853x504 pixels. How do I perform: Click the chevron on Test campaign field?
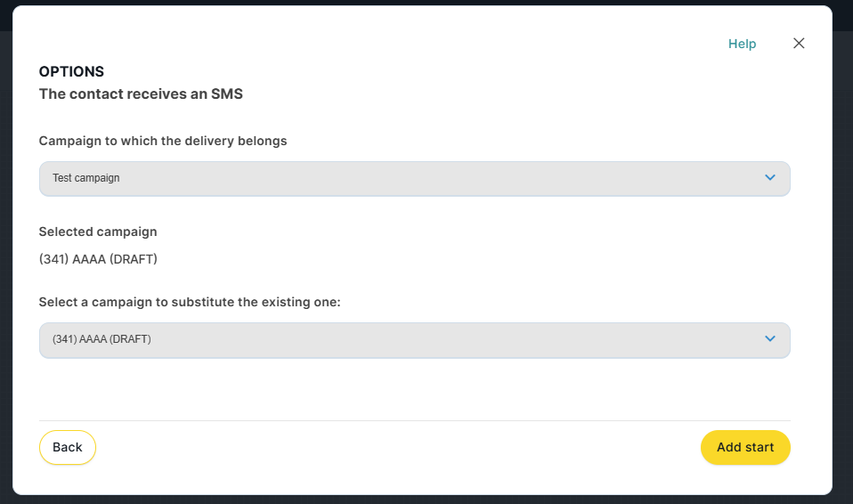[x=770, y=178]
